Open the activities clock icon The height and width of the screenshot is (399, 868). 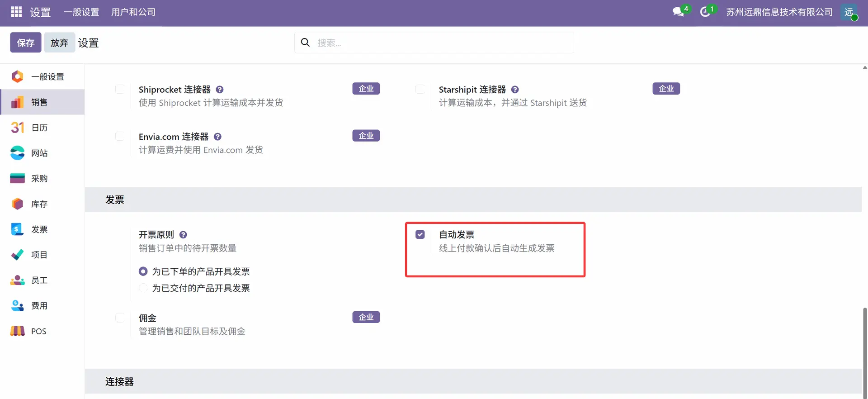tap(705, 12)
